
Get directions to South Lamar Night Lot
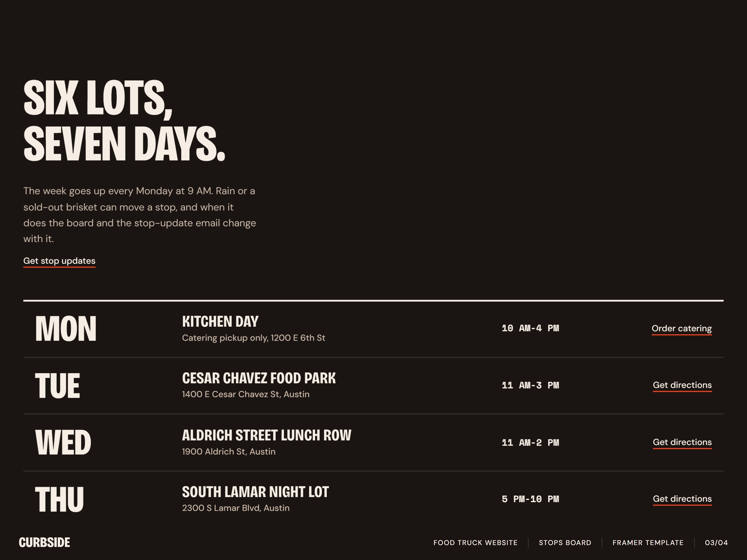[682, 499]
